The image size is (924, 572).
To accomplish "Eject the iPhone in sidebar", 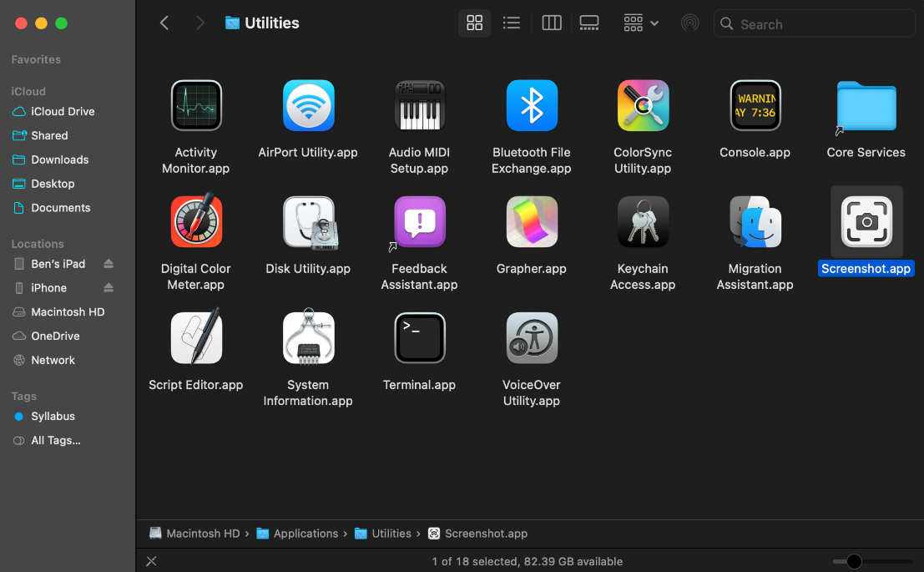I will [109, 288].
